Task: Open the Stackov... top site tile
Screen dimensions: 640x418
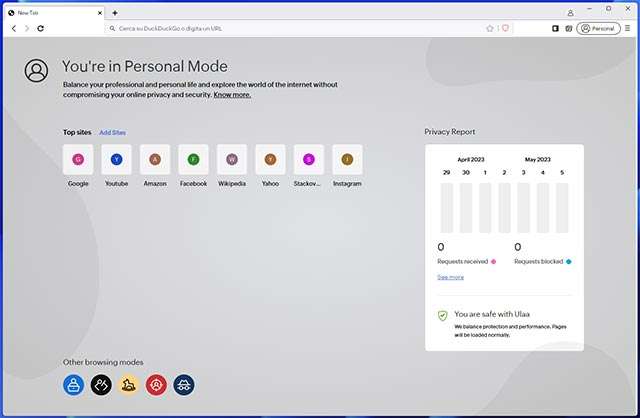Action: [x=309, y=159]
